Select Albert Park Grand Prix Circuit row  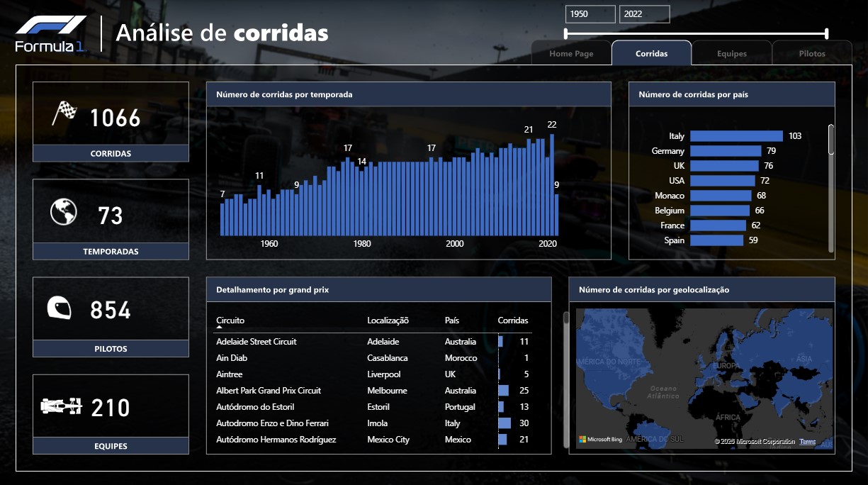(x=374, y=391)
